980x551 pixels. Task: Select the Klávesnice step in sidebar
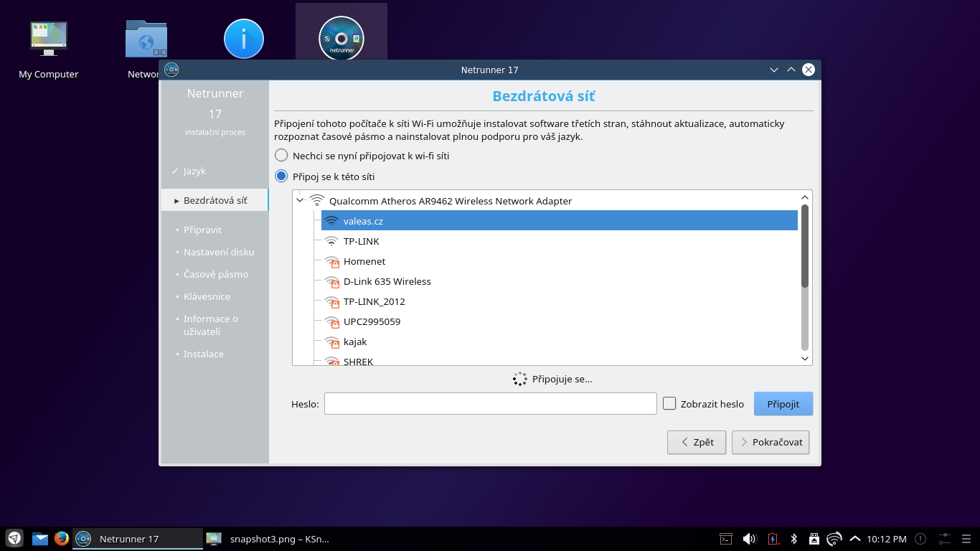(x=207, y=296)
